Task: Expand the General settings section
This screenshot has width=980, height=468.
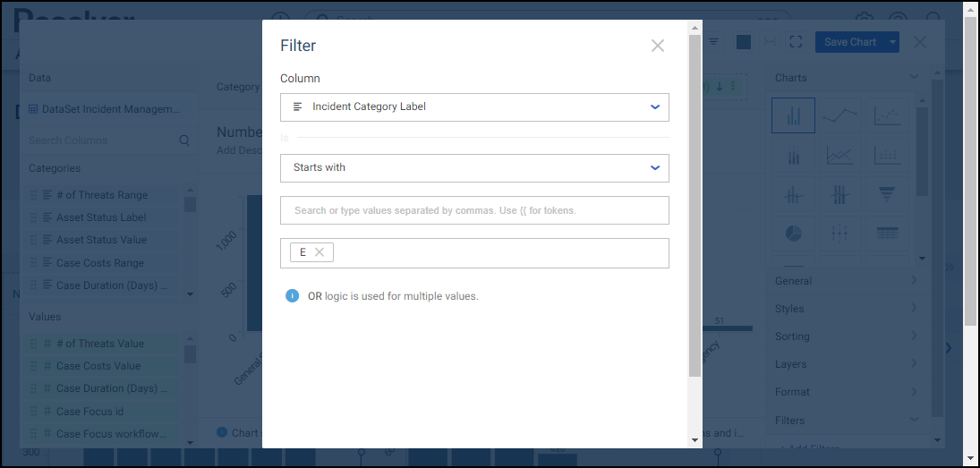Action: tap(846, 281)
